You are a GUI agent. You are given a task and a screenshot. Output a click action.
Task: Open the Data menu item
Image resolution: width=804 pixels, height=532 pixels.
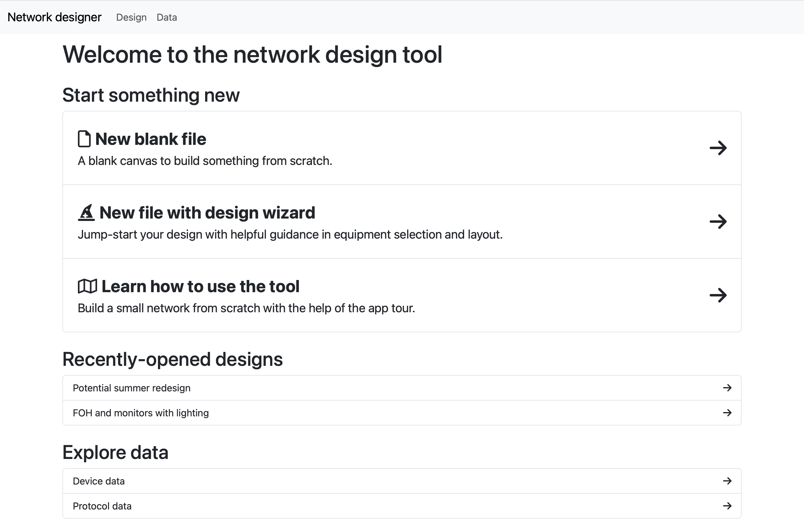tap(166, 17)
